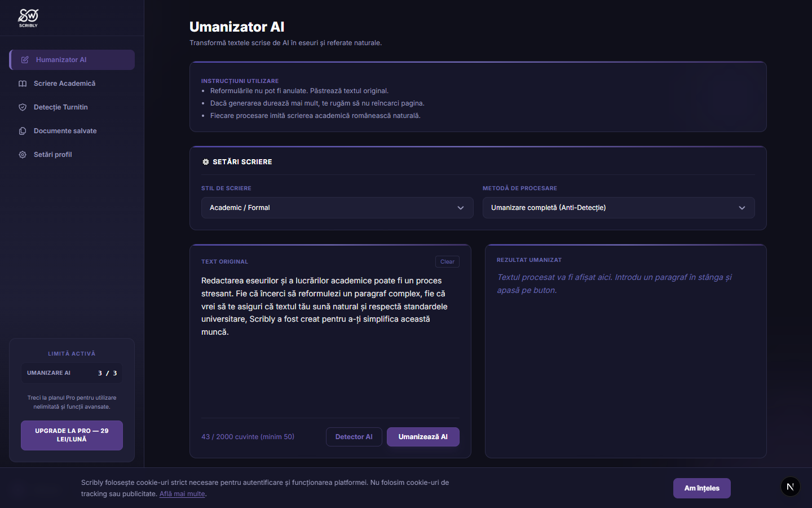812x508 pixels.
Task: Click the Setări Scriere section title
Action: point(242,162)
